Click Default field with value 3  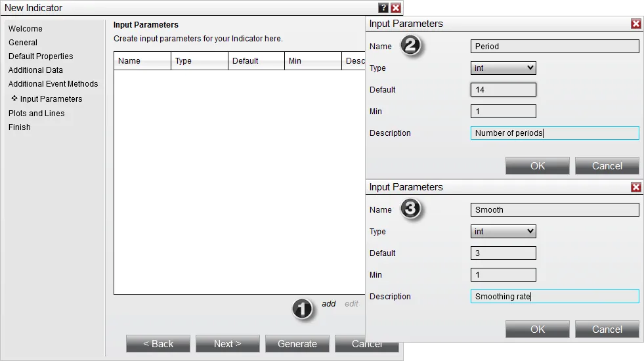[503, 253]
